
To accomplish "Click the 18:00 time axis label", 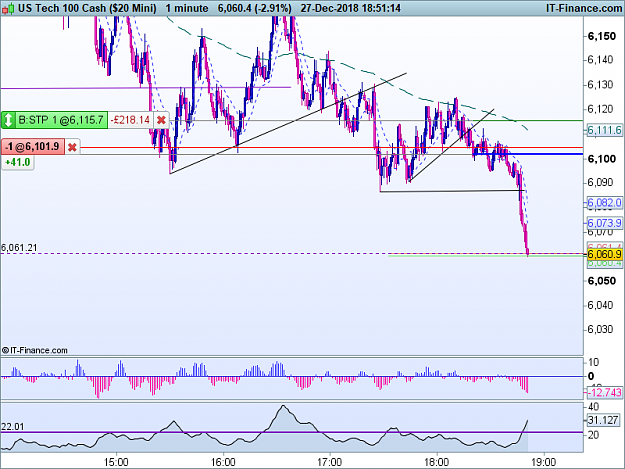I will point(436,462).
